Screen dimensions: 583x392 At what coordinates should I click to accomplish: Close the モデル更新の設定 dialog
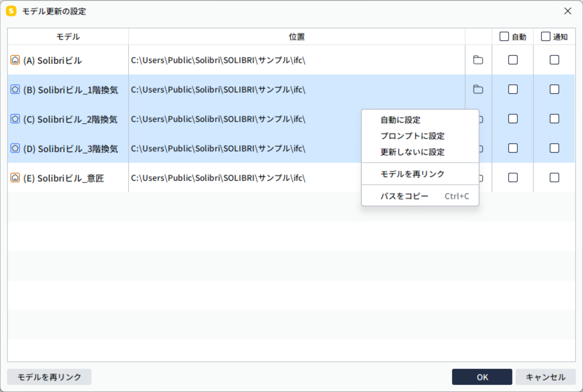click(568, 11)
